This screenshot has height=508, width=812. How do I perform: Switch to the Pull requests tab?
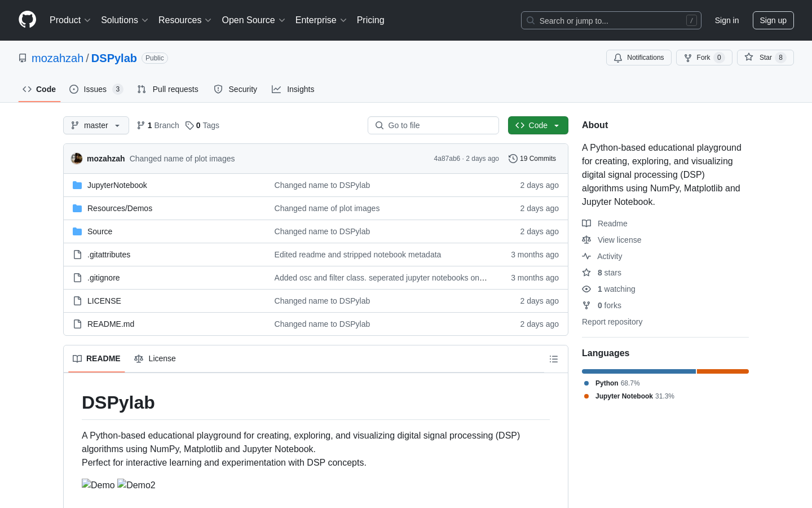(x=168, y=89)
